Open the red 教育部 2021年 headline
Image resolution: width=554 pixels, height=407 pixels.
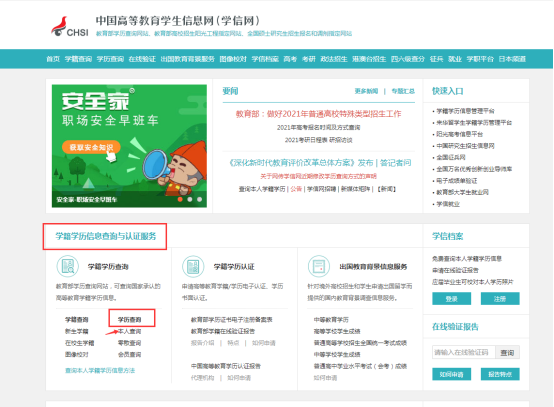pyautogui.click(x=319, y=114)
